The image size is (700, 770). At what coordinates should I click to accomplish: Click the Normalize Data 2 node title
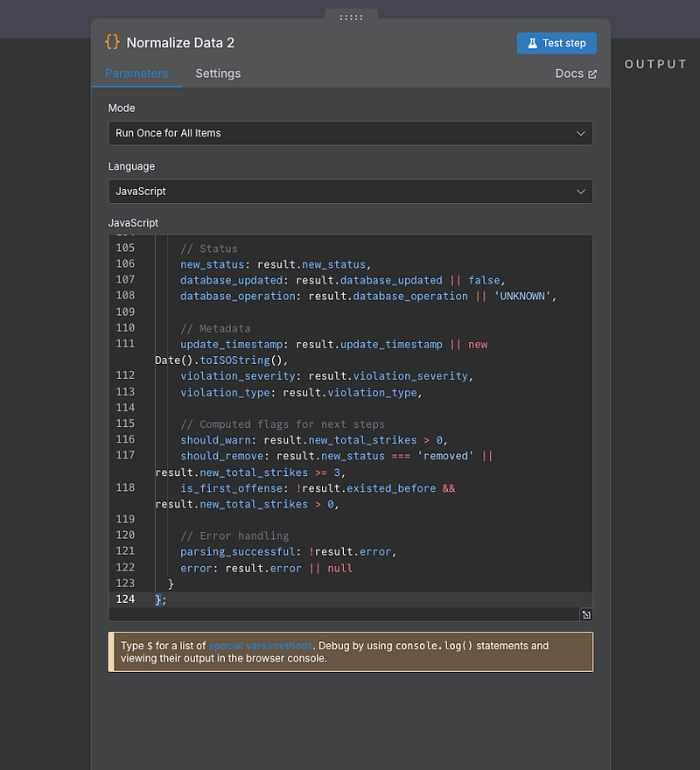(180, 43)
